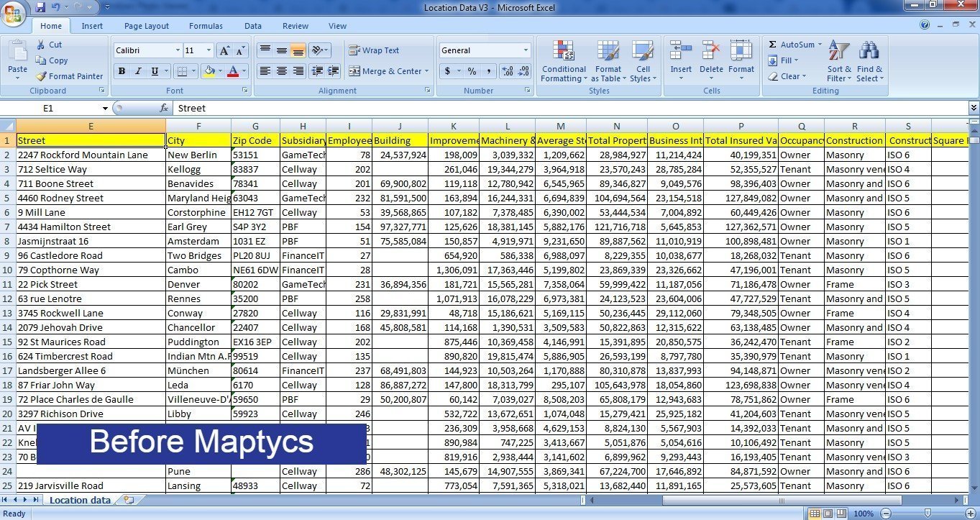The image size is (980, 520).
Task: Open Microsoft Excel Help
Action: tap(925, 24)
